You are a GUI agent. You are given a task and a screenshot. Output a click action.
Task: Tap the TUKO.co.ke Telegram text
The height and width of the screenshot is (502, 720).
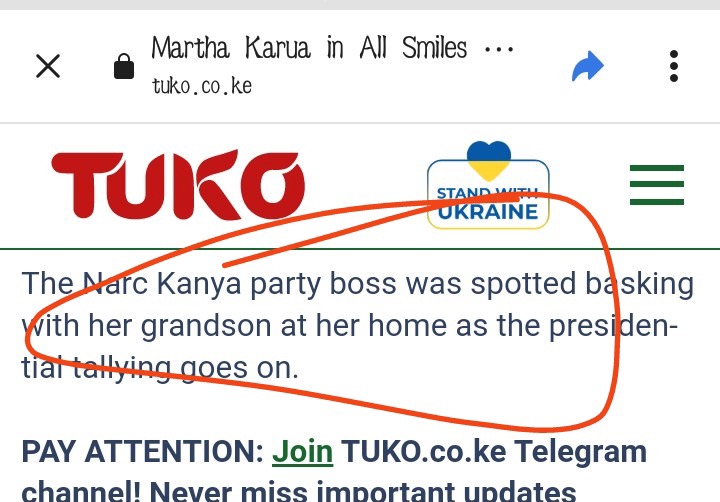coord(494,451)
